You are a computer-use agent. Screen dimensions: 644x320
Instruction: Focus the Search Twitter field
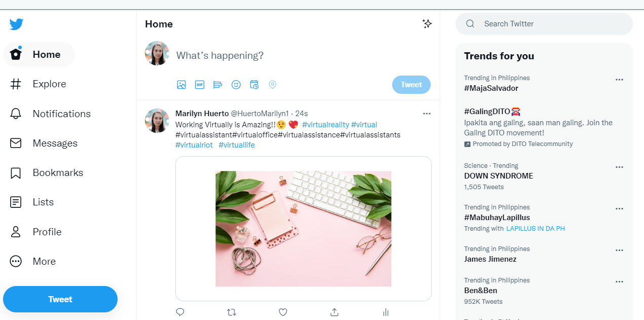552,24
